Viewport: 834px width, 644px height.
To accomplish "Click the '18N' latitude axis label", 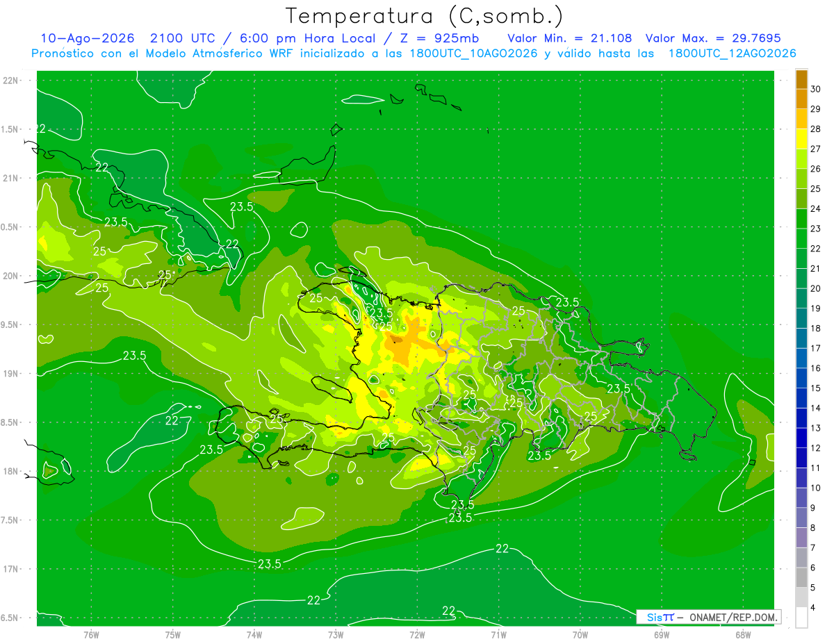I will [12, 471].
